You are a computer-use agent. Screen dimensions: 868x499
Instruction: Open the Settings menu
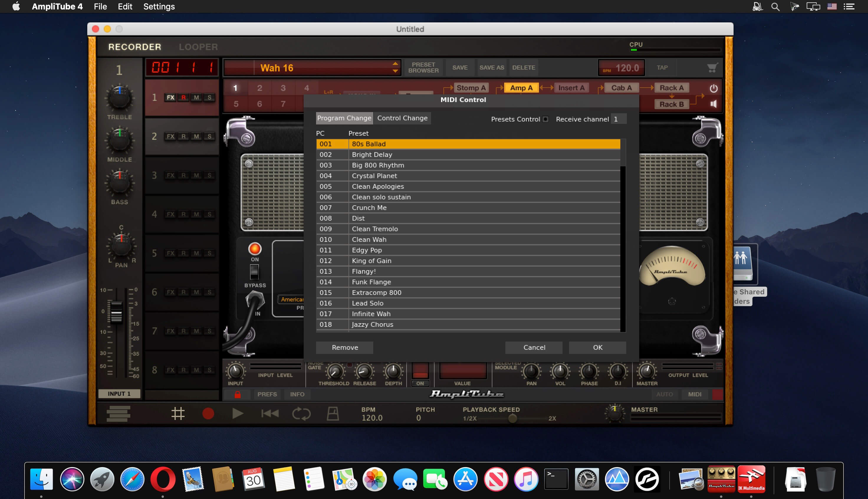[159, 6]
